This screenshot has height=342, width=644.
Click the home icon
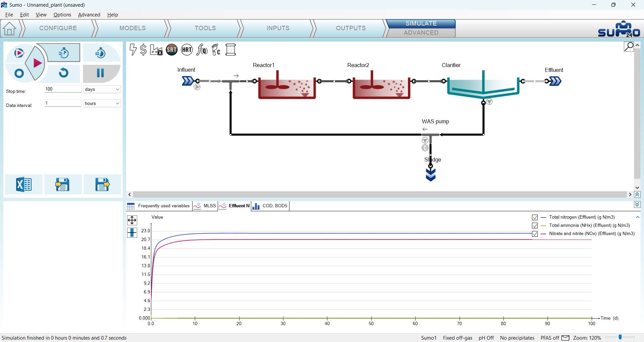(x=9, y=28)
